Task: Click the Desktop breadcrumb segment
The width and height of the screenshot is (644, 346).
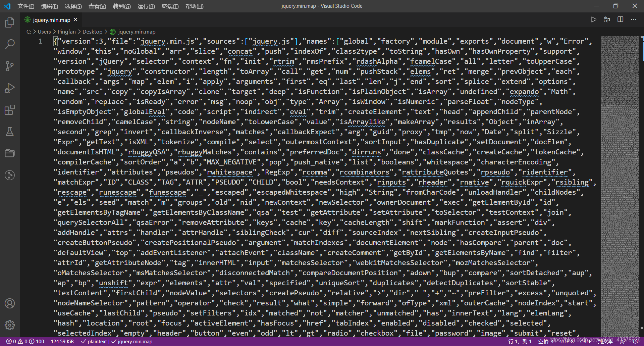Action: pos(92,32)
